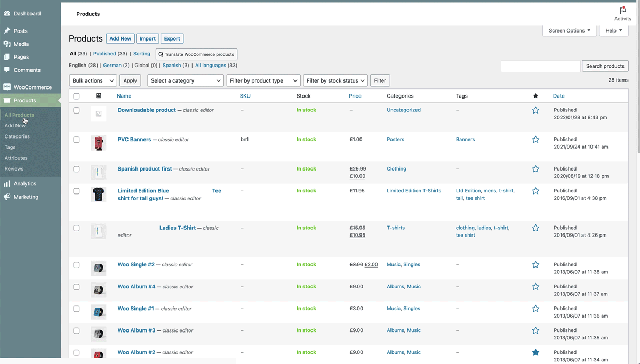Image resolution: width=640 pixels, height=364 pixels.
Task: Click the Comments bubble icon in the sidebar
Action: click(x=7, y=70)
